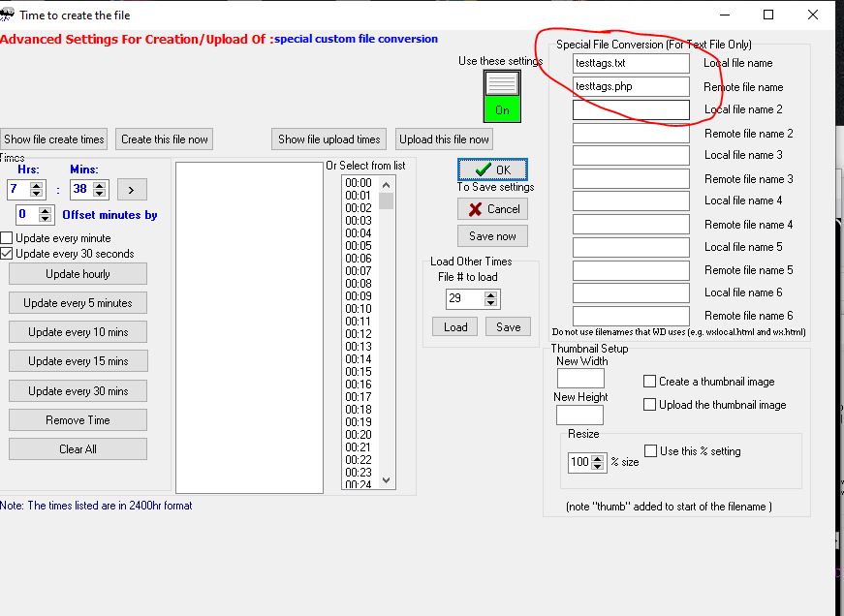Image resolution: width=844 pixels, height=616 pixels.
Task: Click time list scrollbar down arrow
Action: [386, 479]
